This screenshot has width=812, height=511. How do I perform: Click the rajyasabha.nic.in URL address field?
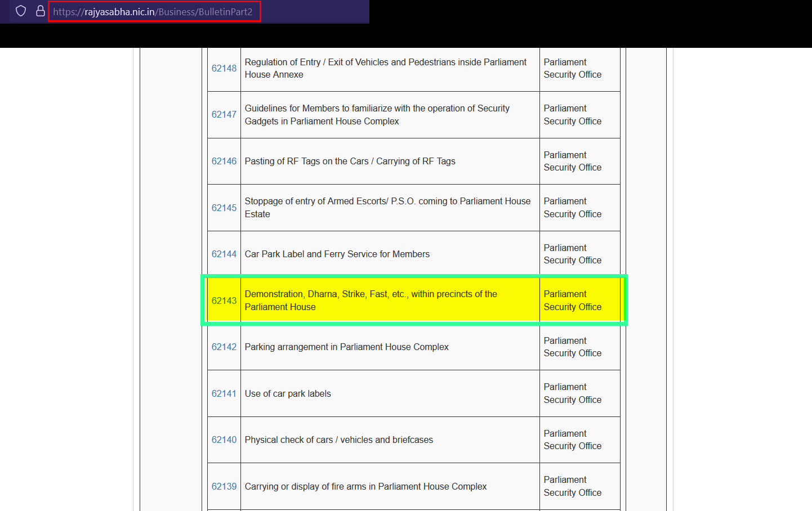(154, 12)
